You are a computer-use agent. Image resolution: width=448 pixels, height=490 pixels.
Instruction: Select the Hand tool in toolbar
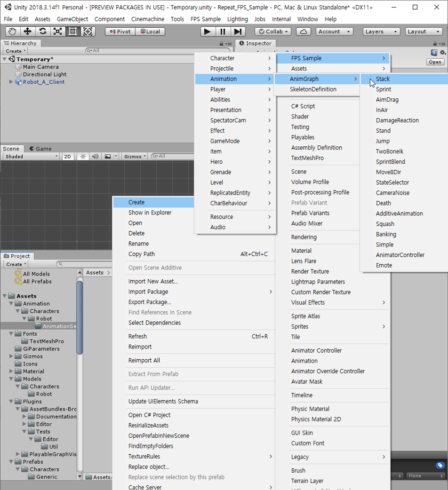13,31
